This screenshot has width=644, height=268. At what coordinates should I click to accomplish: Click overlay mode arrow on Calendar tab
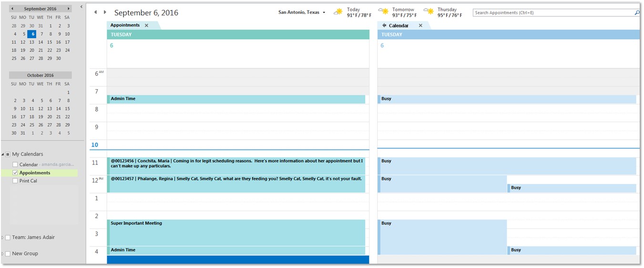(x=384, y=25)
